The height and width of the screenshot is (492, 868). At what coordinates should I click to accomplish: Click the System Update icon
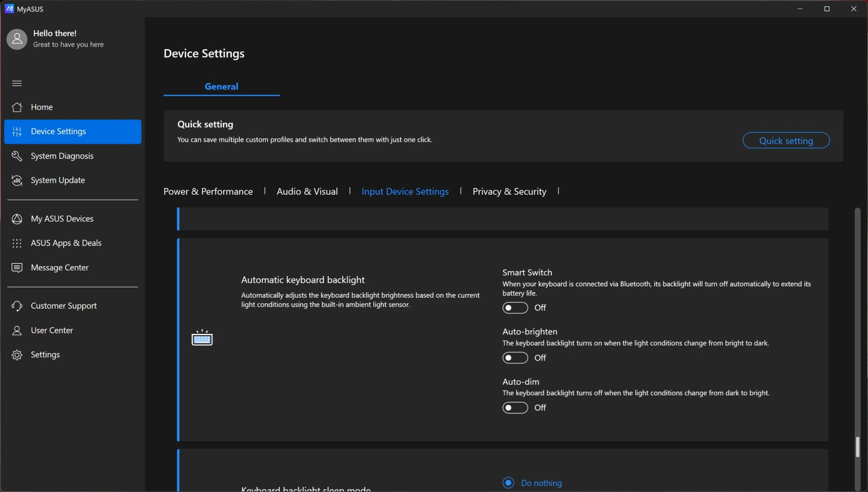pos(17,180)
